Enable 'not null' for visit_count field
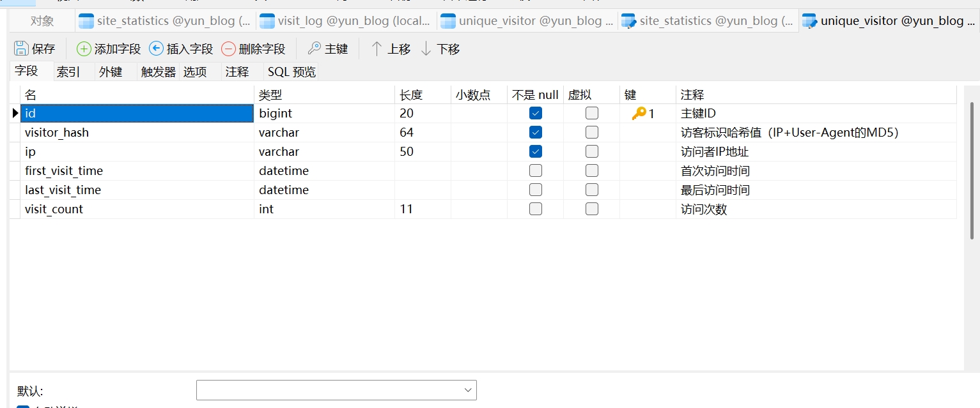Screen dimensions: 980x408 tap(536, 209)
